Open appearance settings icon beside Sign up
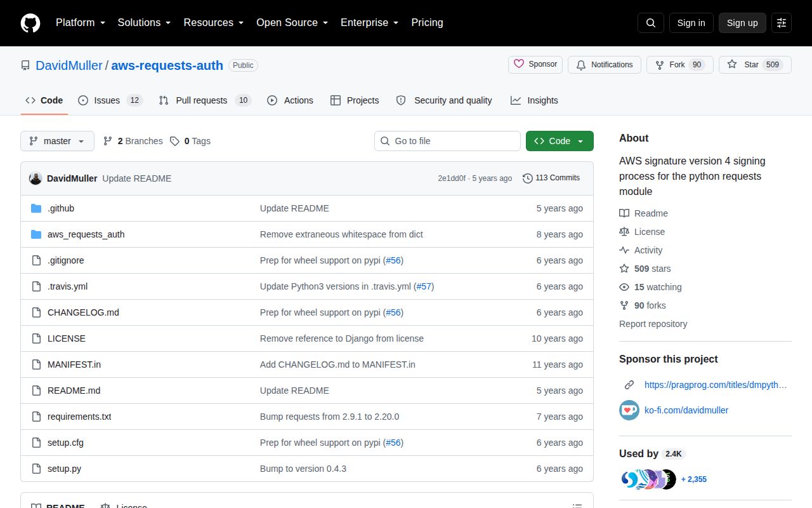The image size is (812, 508). [x=782, y=23]
